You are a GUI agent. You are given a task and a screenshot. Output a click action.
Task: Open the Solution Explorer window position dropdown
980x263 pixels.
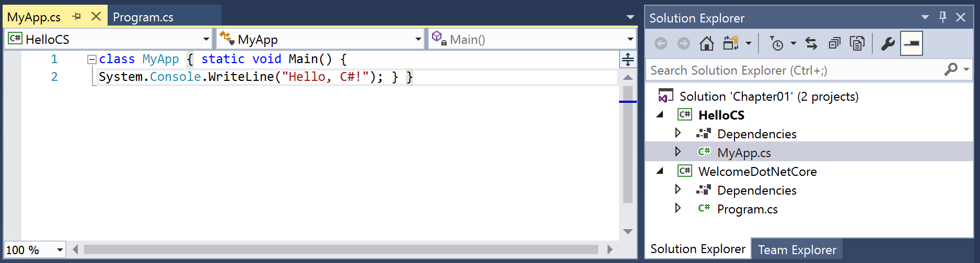(925, 17)
